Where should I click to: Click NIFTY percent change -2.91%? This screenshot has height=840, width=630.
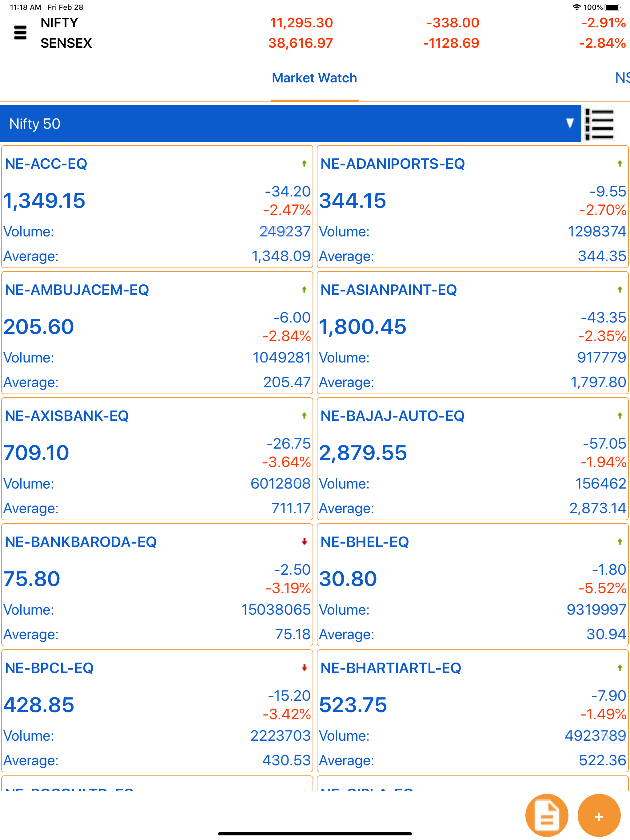click(x=604, y=23)
